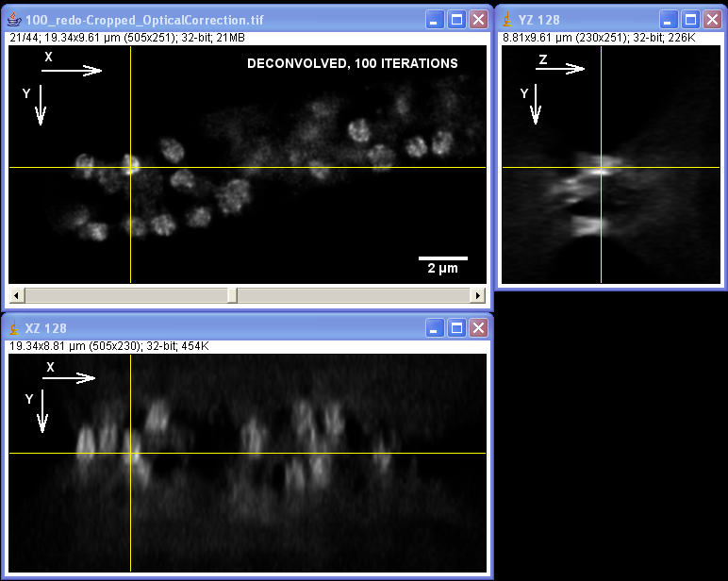
Task: Click the title bar text 100_redo-Cropped_OpticalCorrection.tif
Action: tap(144, 20)
